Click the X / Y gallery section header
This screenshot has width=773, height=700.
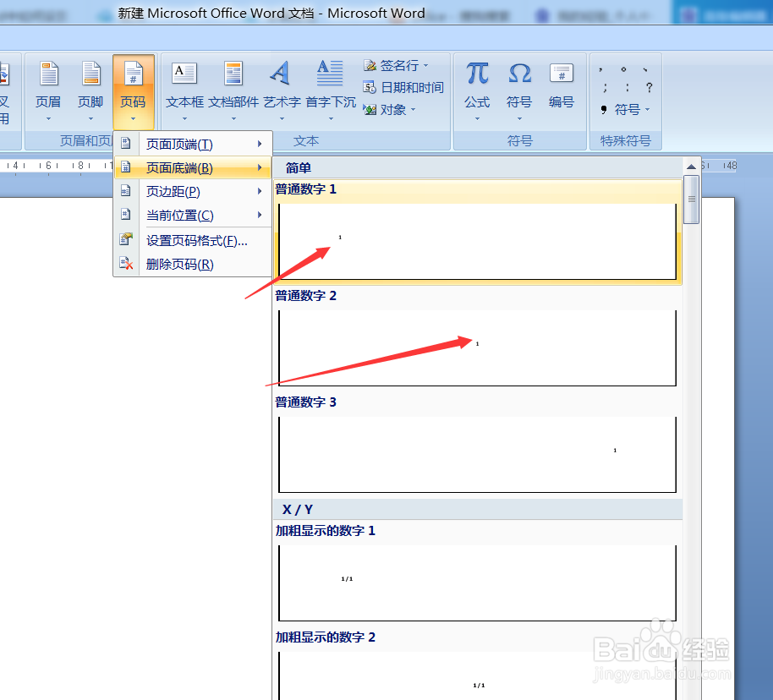477,509
